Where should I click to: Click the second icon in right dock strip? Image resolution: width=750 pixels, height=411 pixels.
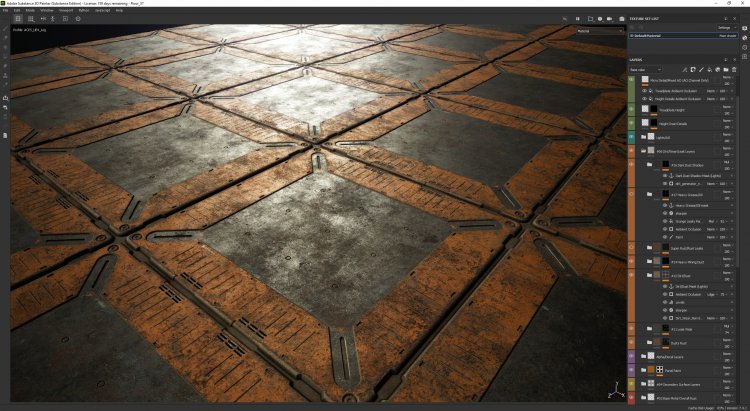[x=745, y=38]
